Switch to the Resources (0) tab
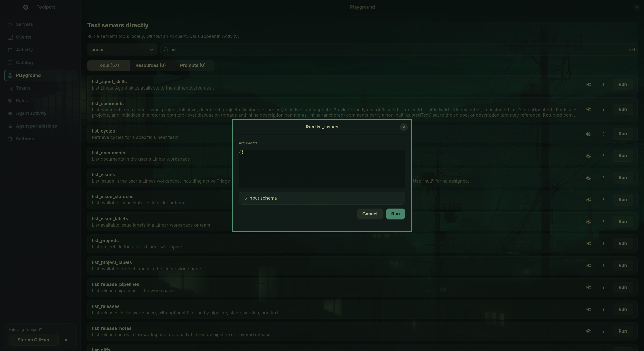This screenshot has width=644, height=351. (x=151, y=65)
